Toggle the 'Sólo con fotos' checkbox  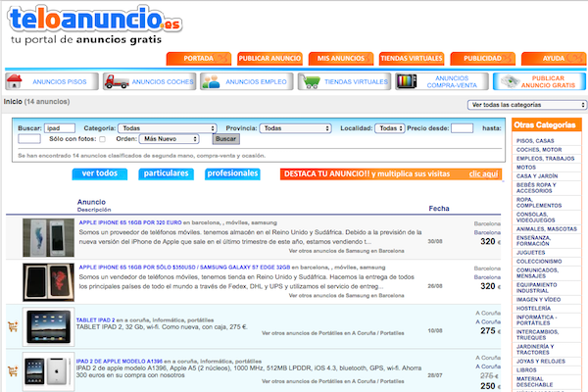tap(102, 139)
